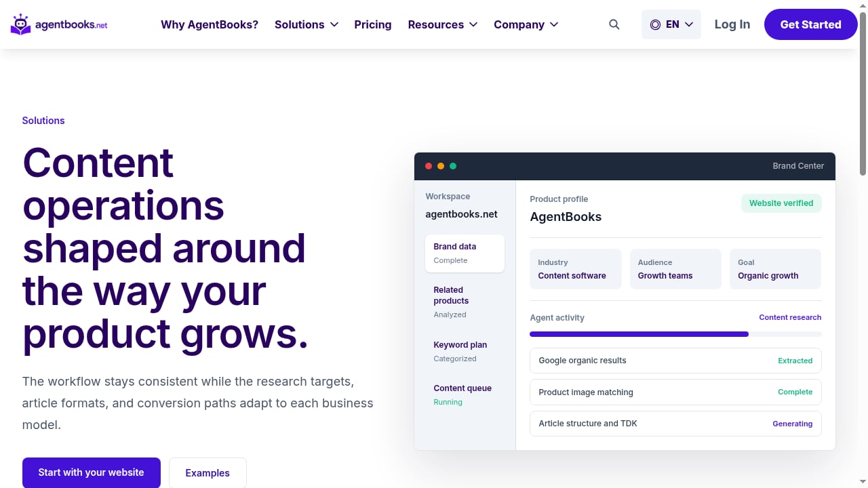Expand the Company menu chevron
Image resolution: width=868 pixels, height=488 pixels.
(554, 24)
